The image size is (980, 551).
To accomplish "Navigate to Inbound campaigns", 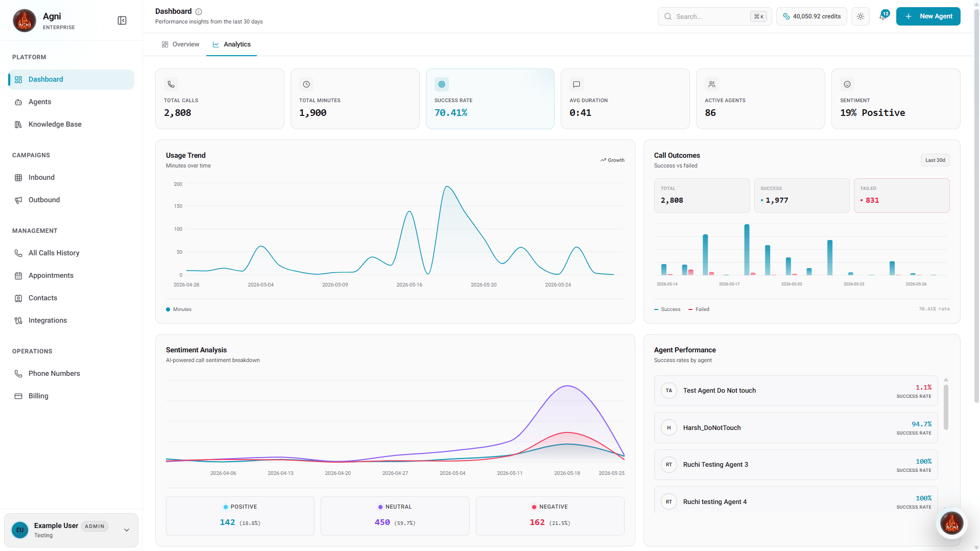I will coord(71,178).
